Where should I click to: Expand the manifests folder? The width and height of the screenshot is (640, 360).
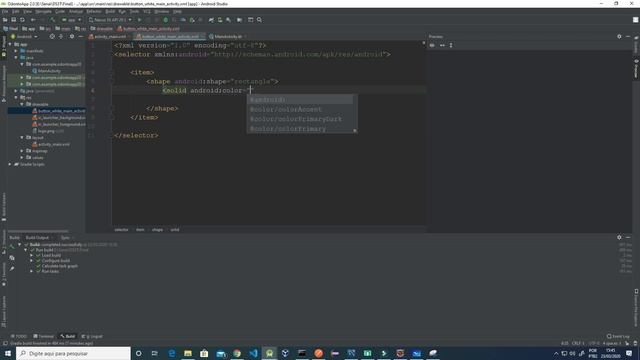click(x=16, y=51)
